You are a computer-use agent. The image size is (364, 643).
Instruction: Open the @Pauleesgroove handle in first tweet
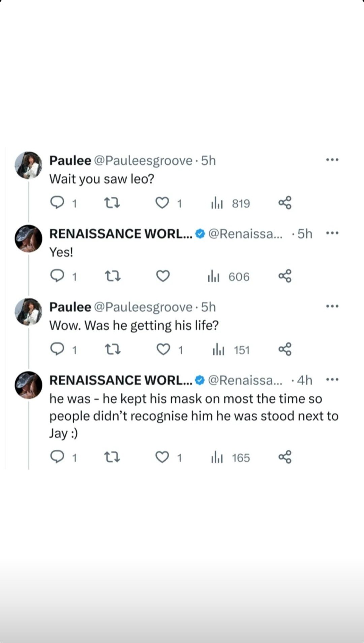[x=143, y=161]
